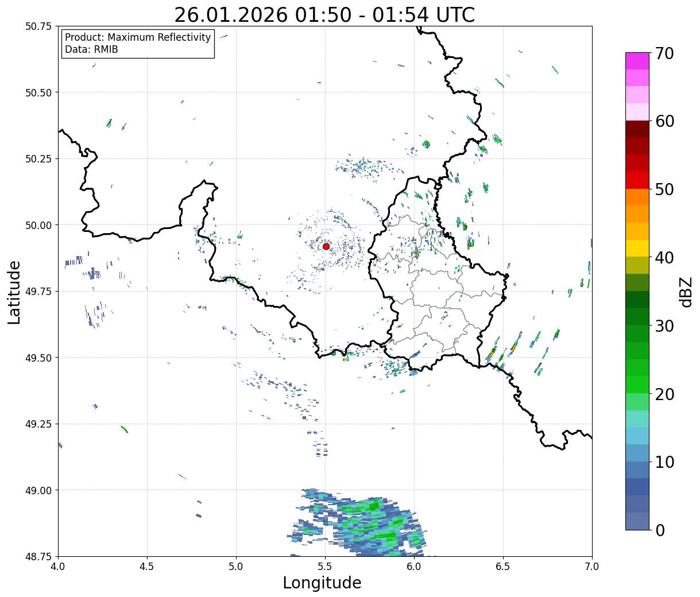This screenshot has height=597, width=700.
Task: Click longitude tick label 4.0
Action: pos(58,567)
